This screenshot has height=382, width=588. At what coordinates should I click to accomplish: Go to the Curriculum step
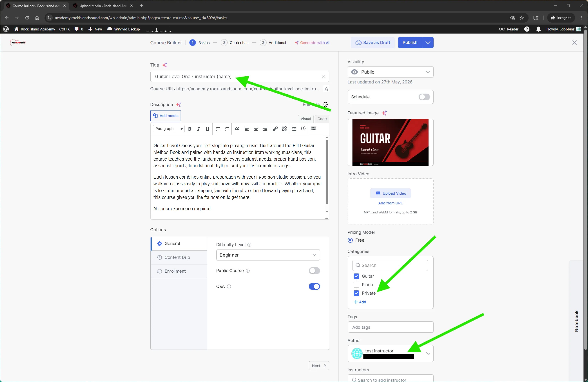click(234, 43)
